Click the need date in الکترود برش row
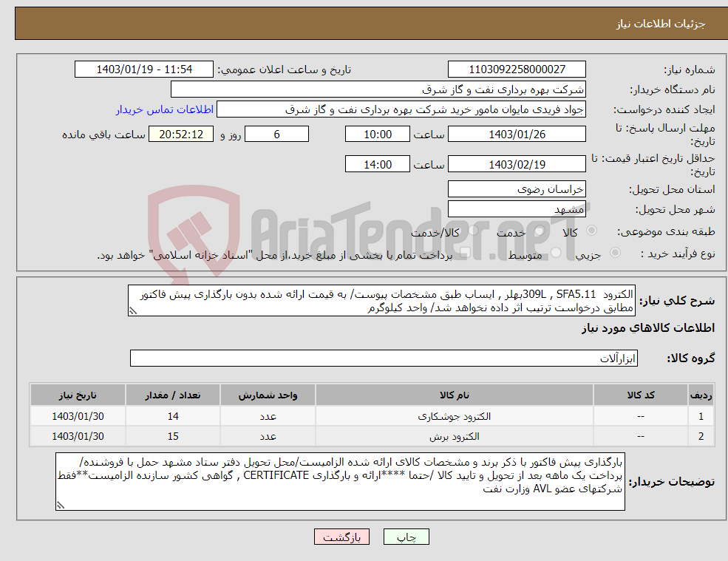The width and height of the screenshot is (728, 561). (78, 437)
